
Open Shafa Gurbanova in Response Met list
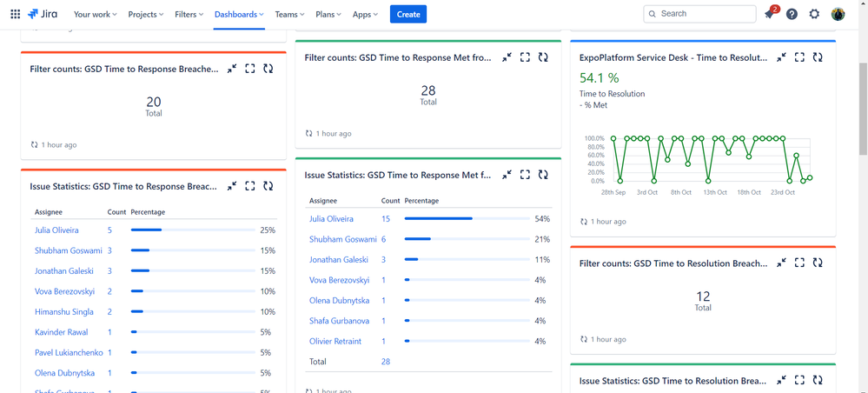pos(338,321)
